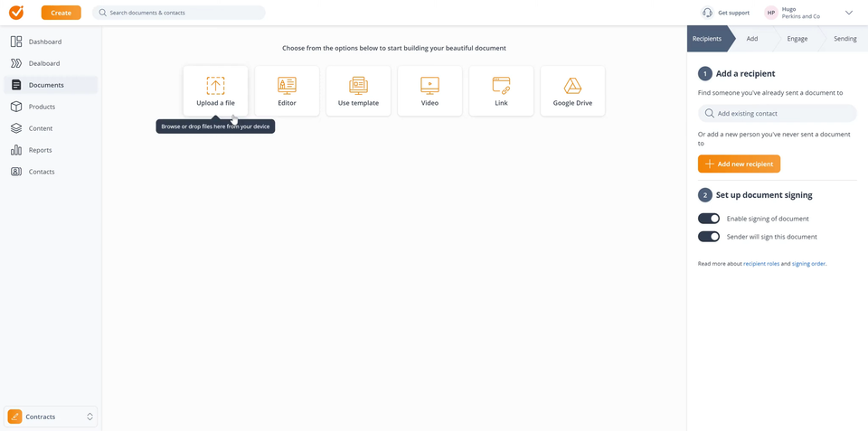Select the Use template icon

point(358,86)
